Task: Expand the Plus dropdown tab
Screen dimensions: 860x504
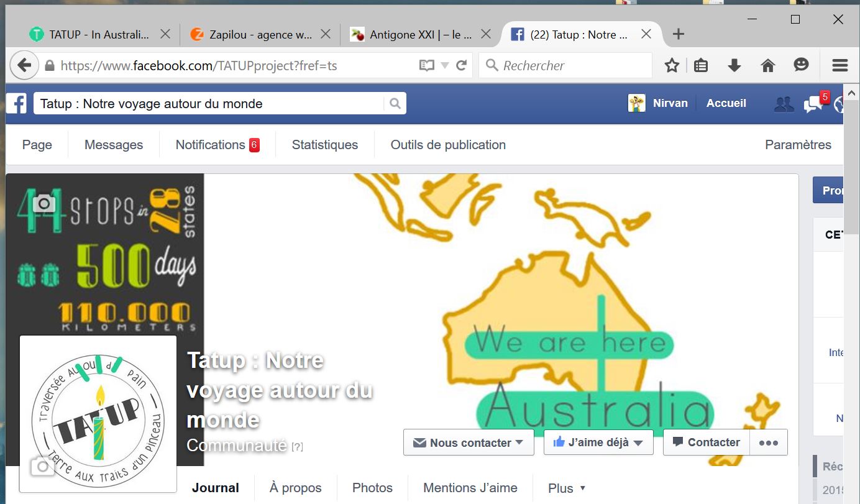Action: point(567,488)
